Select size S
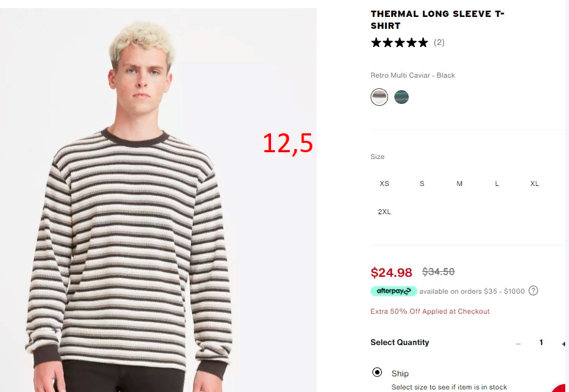 point(422,183)
